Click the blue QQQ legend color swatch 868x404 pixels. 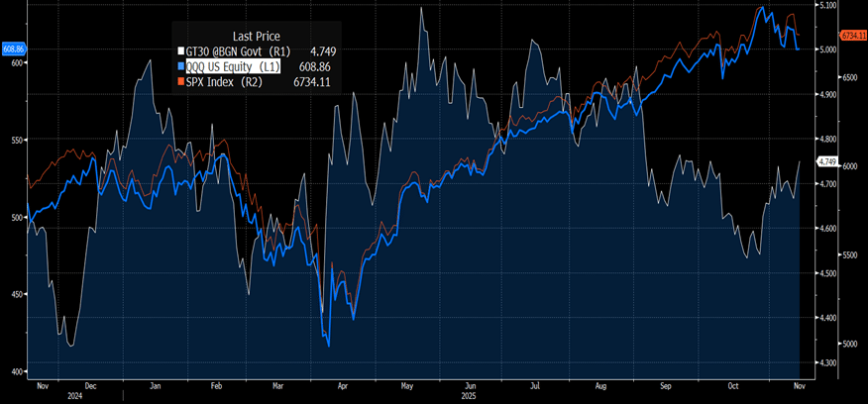coord(178,65)
